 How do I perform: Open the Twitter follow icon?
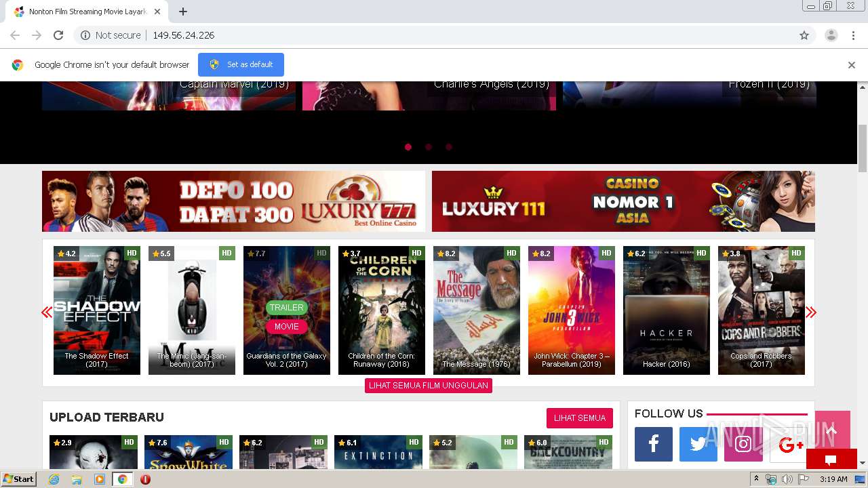(x=698, y=444)
